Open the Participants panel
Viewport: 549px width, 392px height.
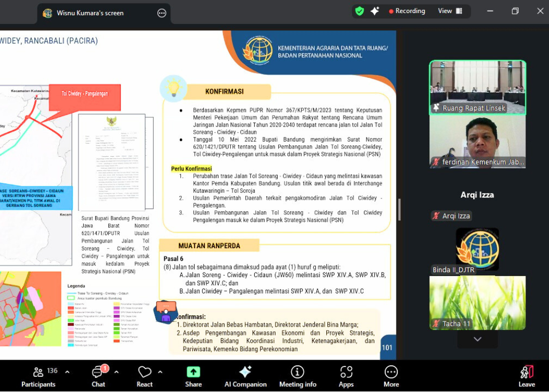[38, 376]
